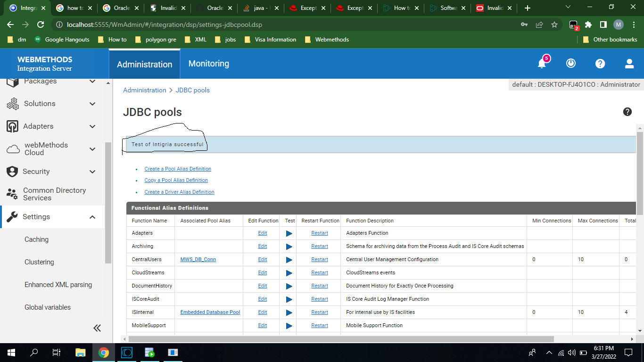Open the header help question mark icon
The width and height of the screenshot is (644, 362).
tap(600, 64)
